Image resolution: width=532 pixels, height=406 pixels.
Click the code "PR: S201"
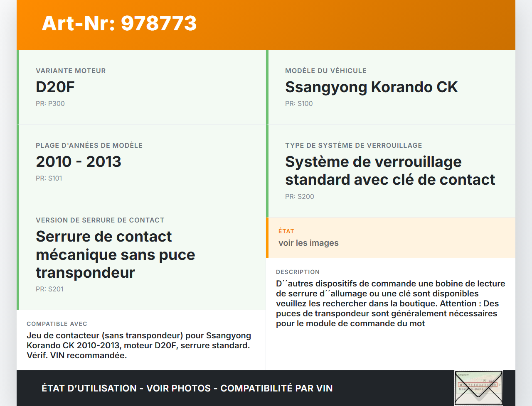point(49,289)
